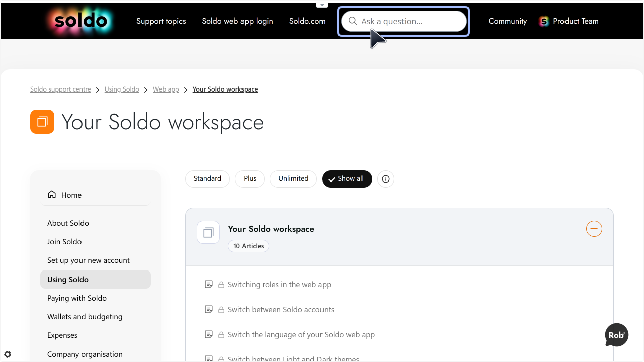Screen dimensions: 644x362
Task: Expand the small arrow tab at top of page
Action: (x=322, y=5)
